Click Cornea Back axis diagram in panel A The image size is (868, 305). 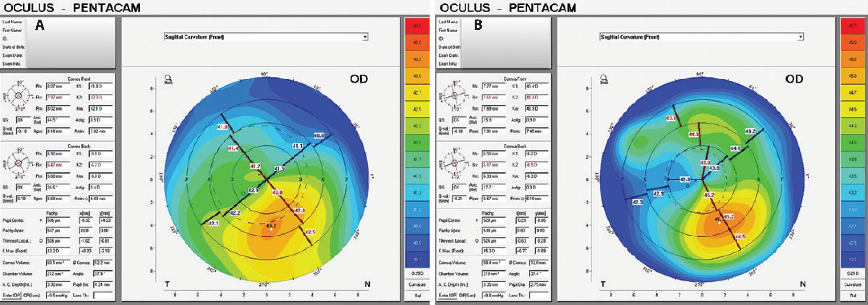point(19,163)
